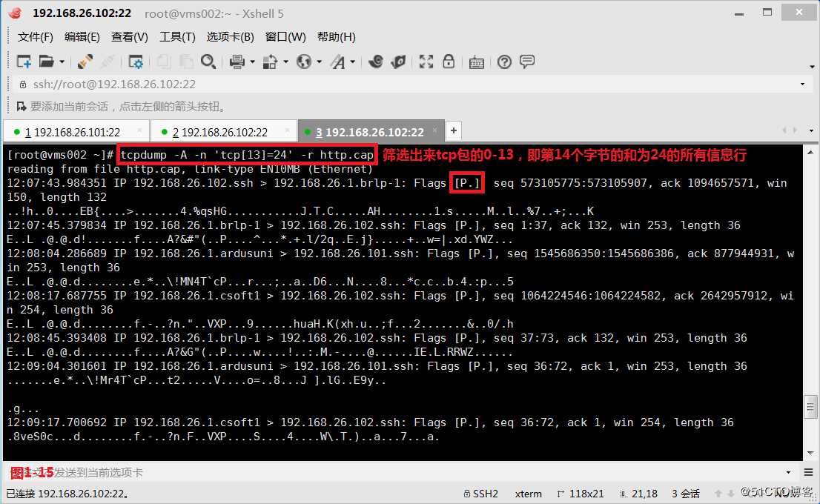The image size is (820, 504).
Task: Expand the toolbar overflow arrow
Action: 812,67
